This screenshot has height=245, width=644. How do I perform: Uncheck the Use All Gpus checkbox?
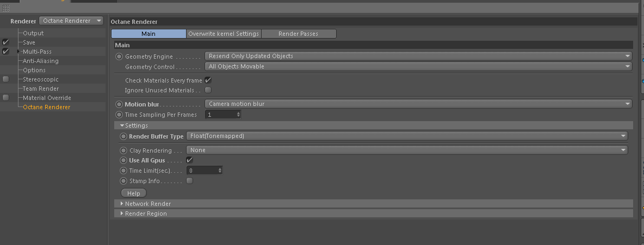pyautogui.click(x=190, y=160)
